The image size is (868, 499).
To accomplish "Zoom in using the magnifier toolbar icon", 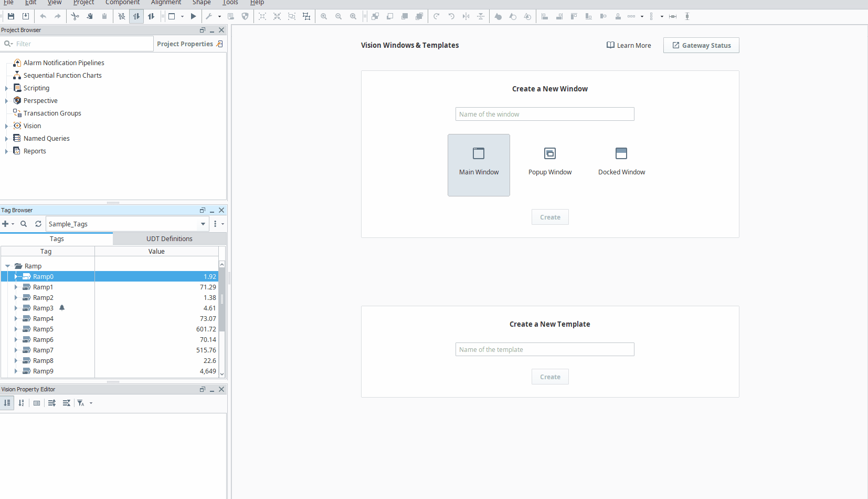I will (324, 16).
